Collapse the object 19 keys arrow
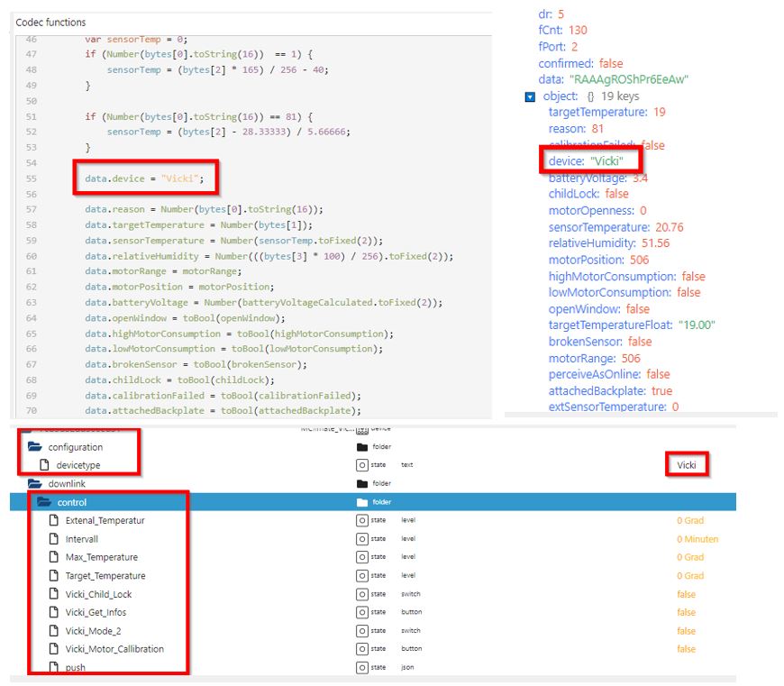The image size is (784, 686). (530, 96)
